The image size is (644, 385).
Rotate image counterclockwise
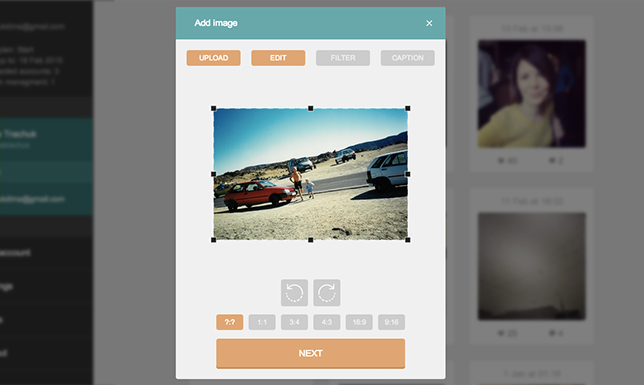294,293
